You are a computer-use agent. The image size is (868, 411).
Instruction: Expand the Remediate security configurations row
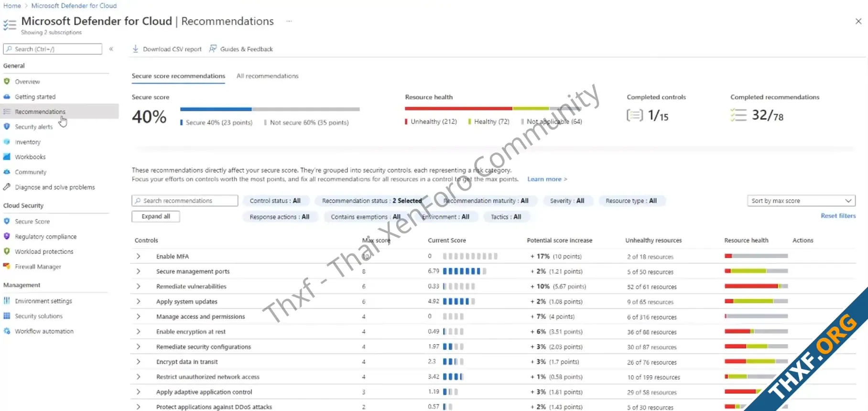coord(138,346)
